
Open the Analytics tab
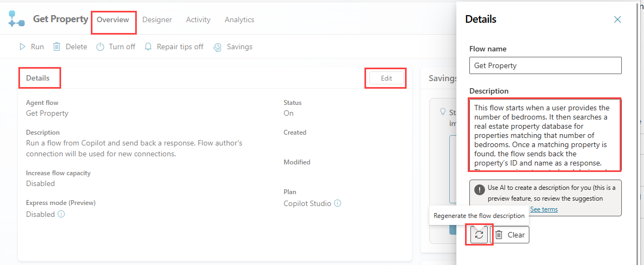pos(240,19)
